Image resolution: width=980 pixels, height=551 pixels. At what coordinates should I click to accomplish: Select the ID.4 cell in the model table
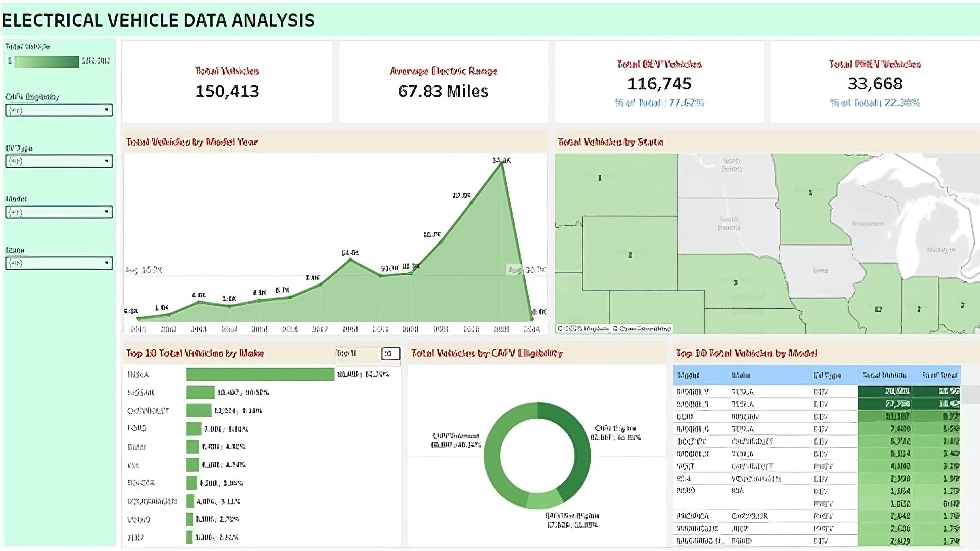click(684, 479)
